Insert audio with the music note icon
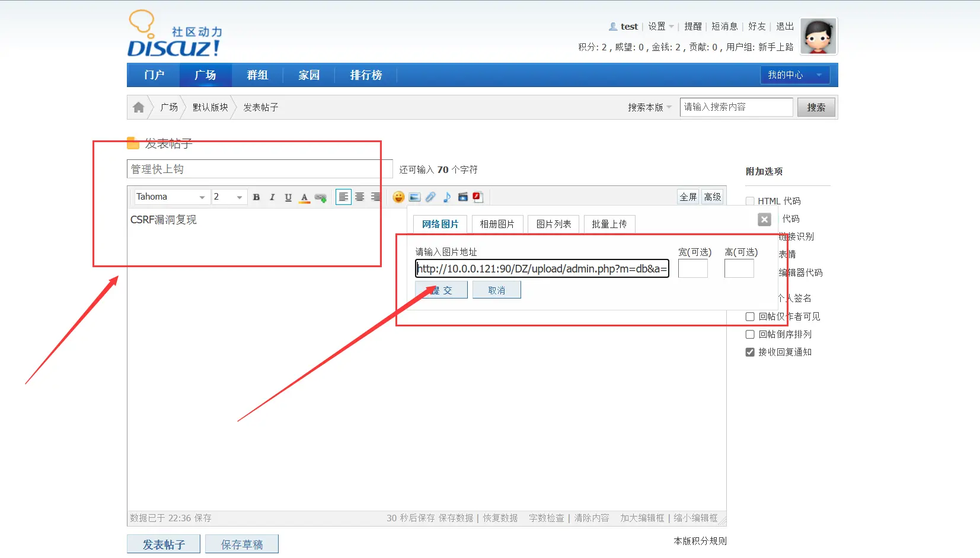Screen dimensions: 980x558 (447, 197)
